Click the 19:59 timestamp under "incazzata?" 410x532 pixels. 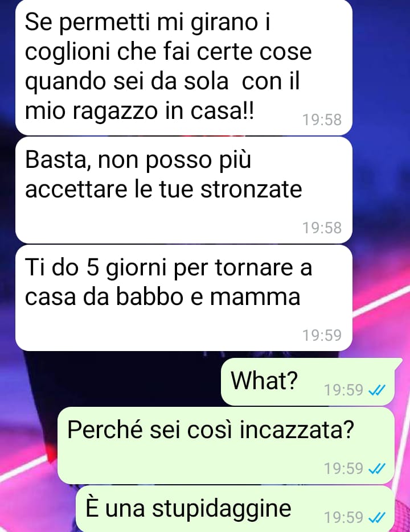pos(344,469)
